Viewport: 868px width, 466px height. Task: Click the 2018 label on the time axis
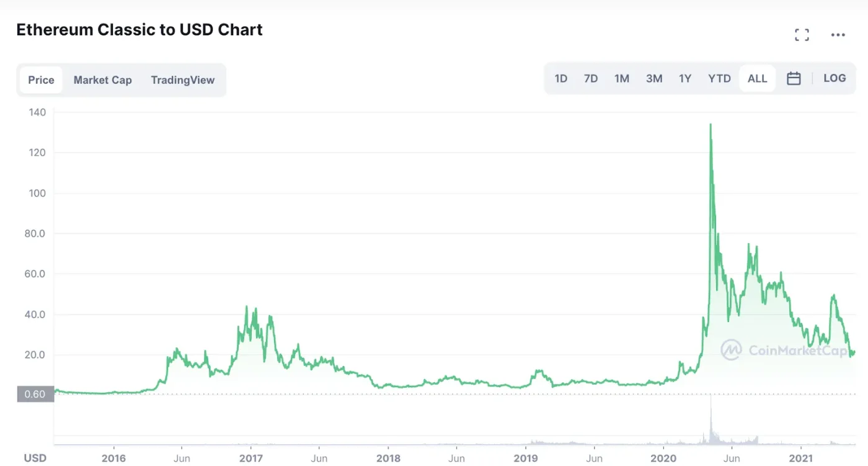coord(388,459)
